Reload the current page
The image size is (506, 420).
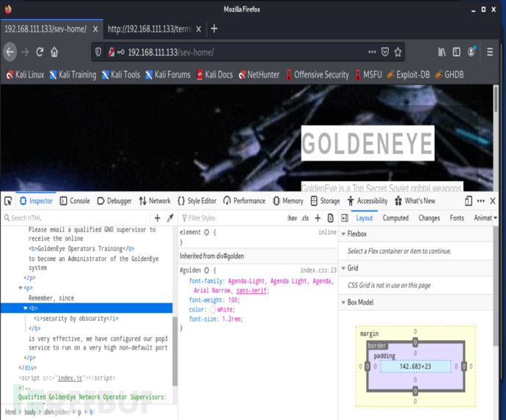40,52
